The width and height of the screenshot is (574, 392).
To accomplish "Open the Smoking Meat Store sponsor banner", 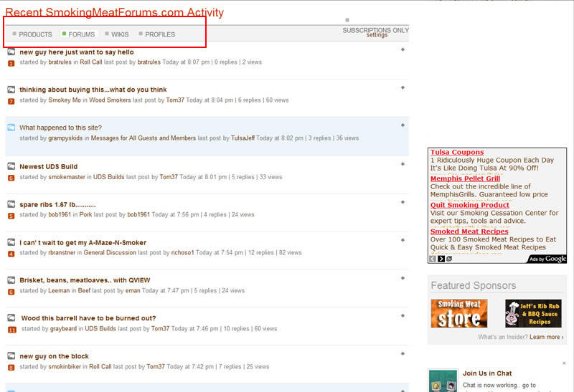I will pos(458,314).
